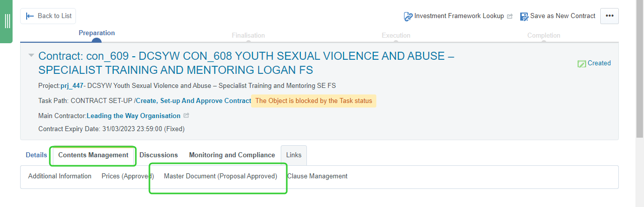Open the external link icon after Investment Framework Lookup

pyautogui.click(x=510, y=16)
